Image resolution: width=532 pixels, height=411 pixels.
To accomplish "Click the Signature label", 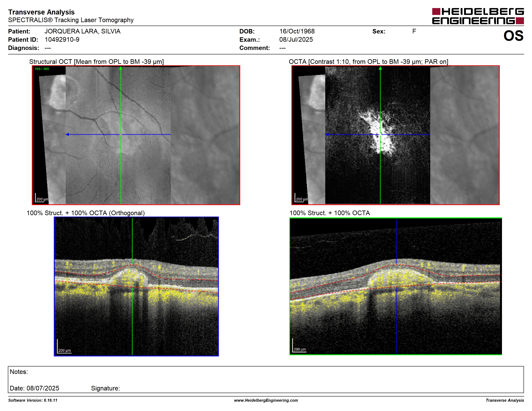I will pos(105,388).
